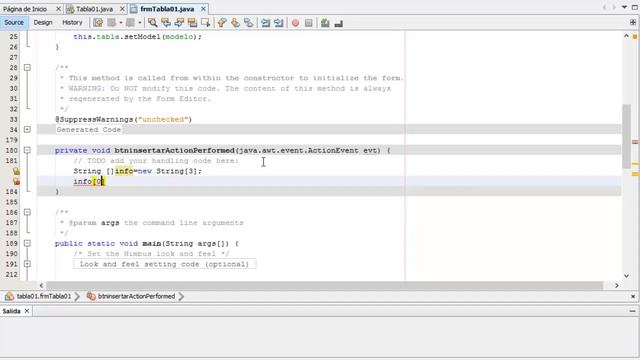Click the Generated Code folded block

89,130
